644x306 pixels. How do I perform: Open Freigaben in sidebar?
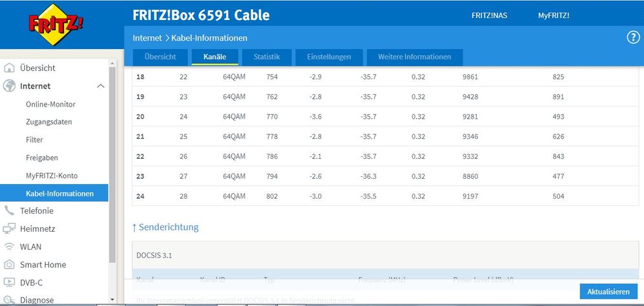42,158
